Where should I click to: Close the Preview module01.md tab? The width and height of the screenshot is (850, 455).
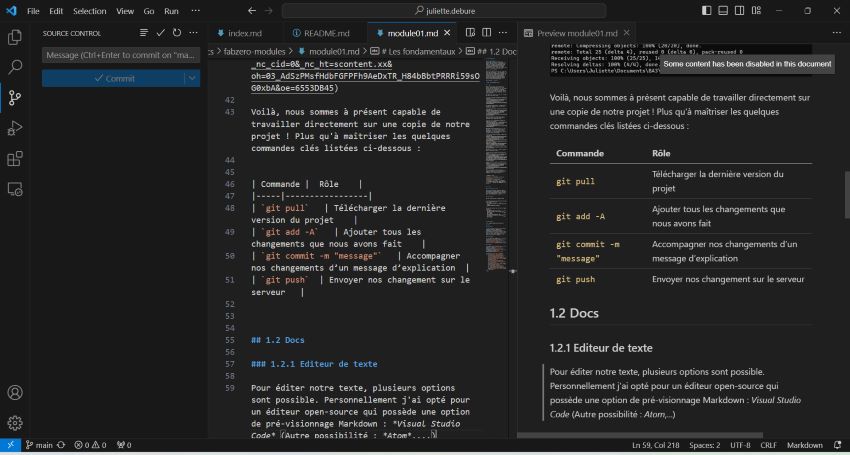(x=626, y=33)
